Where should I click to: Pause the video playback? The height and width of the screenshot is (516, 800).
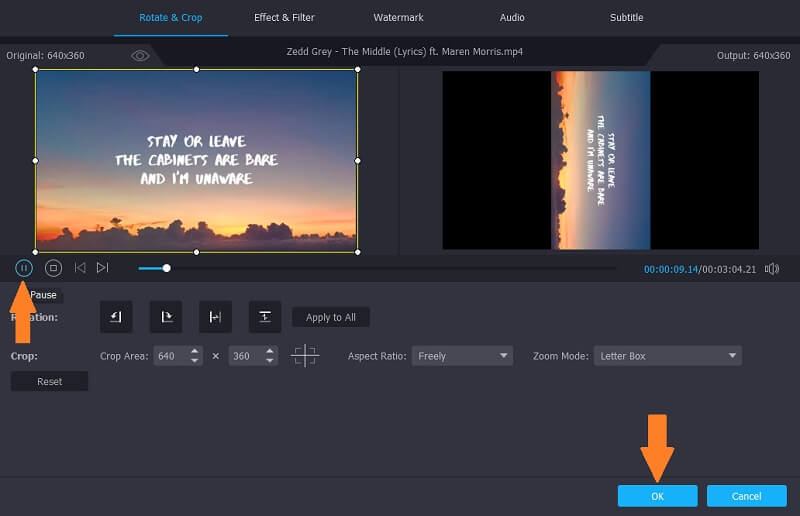24,268
